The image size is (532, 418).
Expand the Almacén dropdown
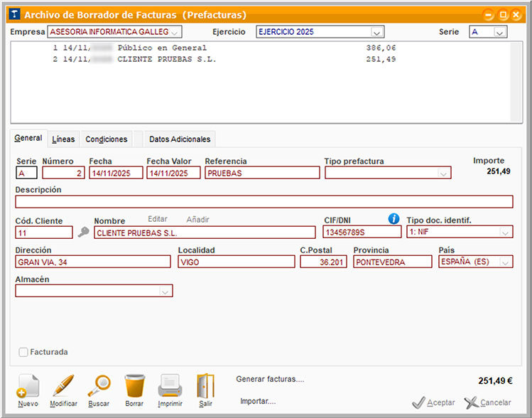coord(165,291)
